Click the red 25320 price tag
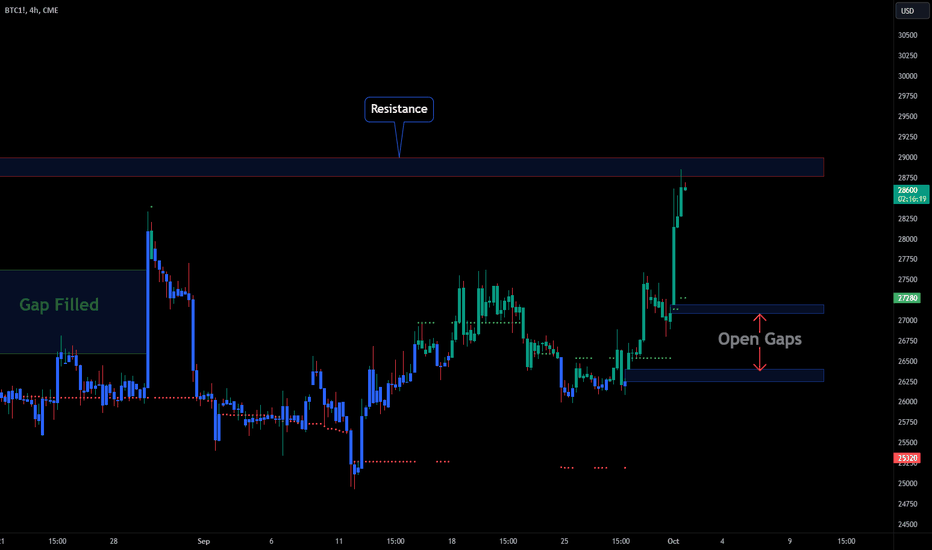The width and height of the screenshot is (932, 550). pos(908,458)
